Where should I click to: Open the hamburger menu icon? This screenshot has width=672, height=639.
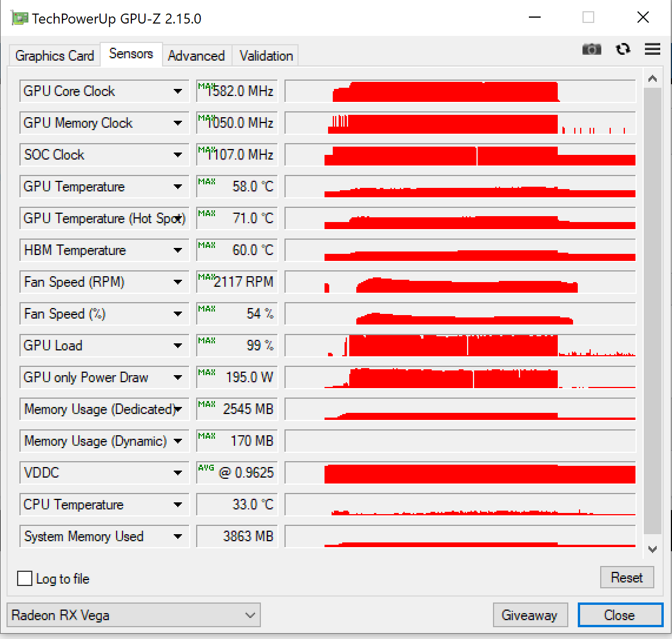click(x=653, y=49)
